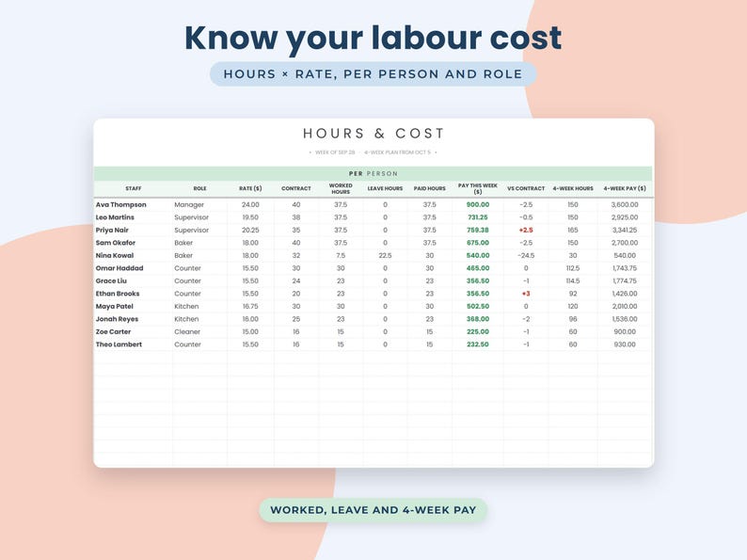Click the 22.5 leave hours cell
The image size is (747, 560).
tap(385, 255)
